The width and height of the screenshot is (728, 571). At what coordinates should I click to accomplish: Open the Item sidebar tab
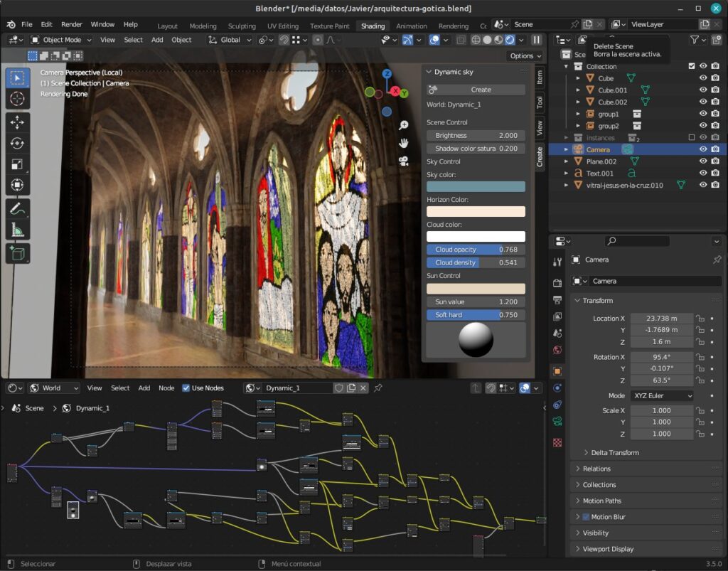click(x=540, y=78)
